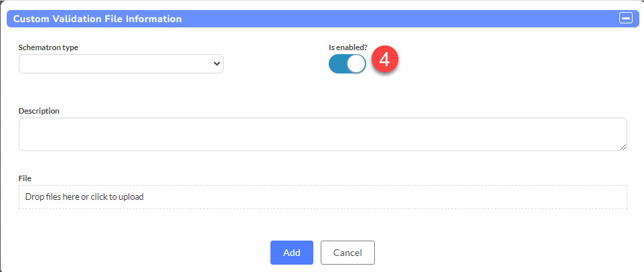Image resolution: width=644 pixels, height=272 pixels.
Task: Click the Add button
Action: coord(292,253)
